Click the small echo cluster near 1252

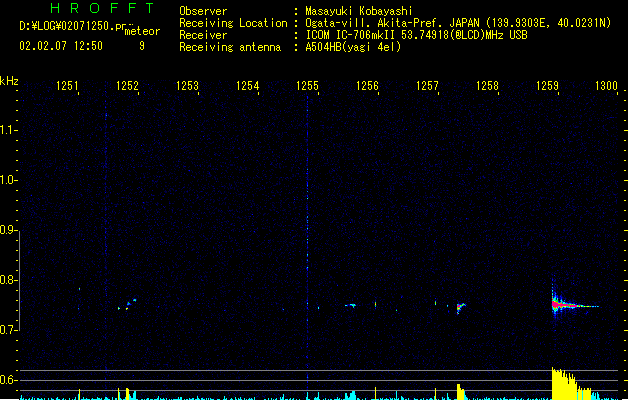(128, 305)
